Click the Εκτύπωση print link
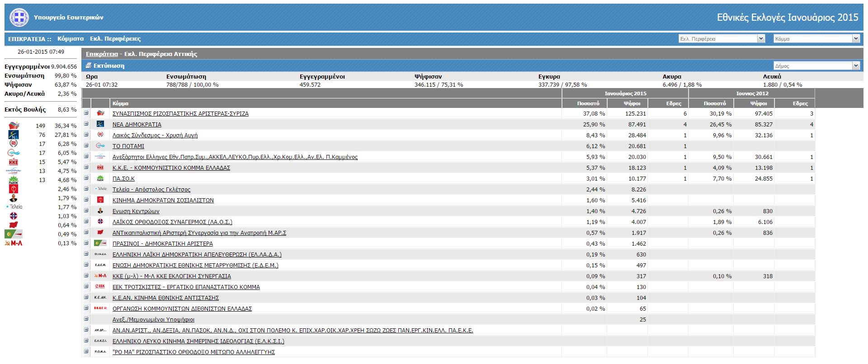Screen dimensions: 868x364 pyautogui.click(x=108, y=65)
